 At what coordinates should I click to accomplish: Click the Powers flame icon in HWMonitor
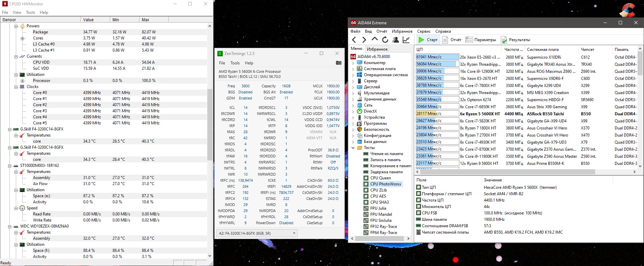click(x=22, y=26)
